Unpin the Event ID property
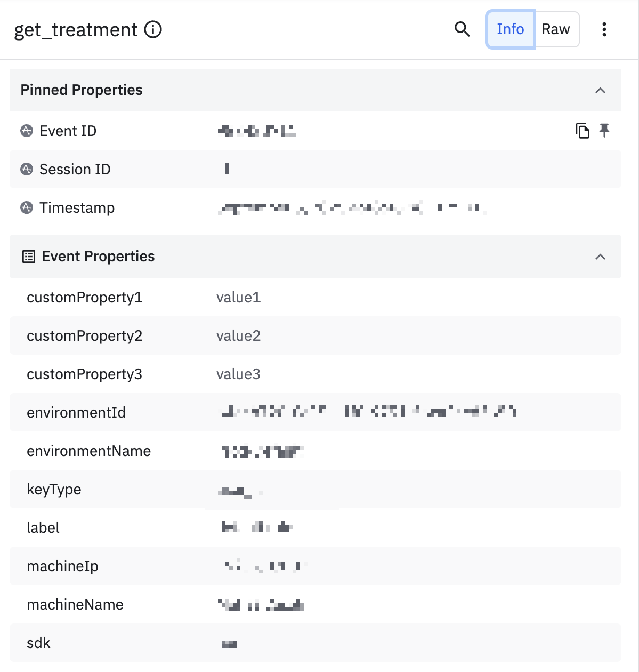Screen dimensions: 639x672 (x=604, y=131)
